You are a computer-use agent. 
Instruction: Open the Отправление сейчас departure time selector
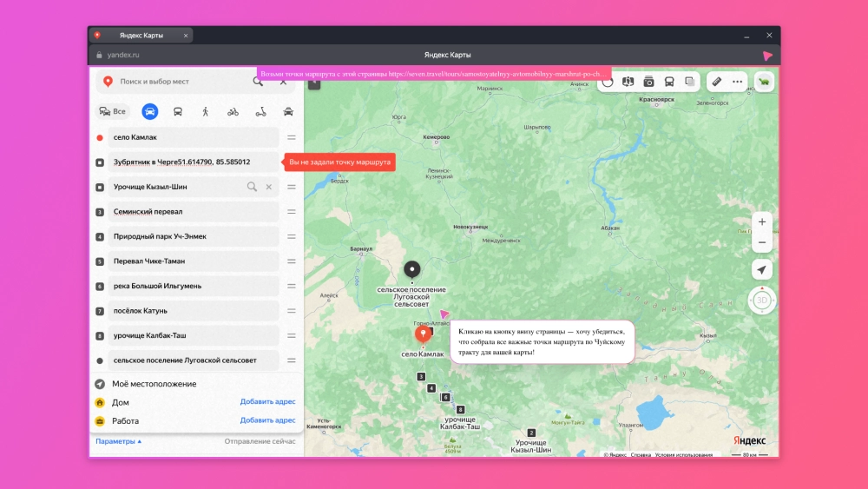260,441
